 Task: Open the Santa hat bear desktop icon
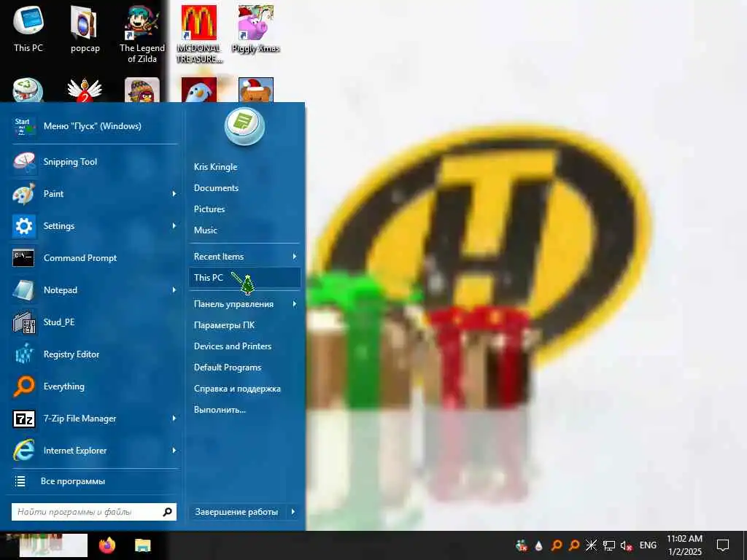click(256, 90)
